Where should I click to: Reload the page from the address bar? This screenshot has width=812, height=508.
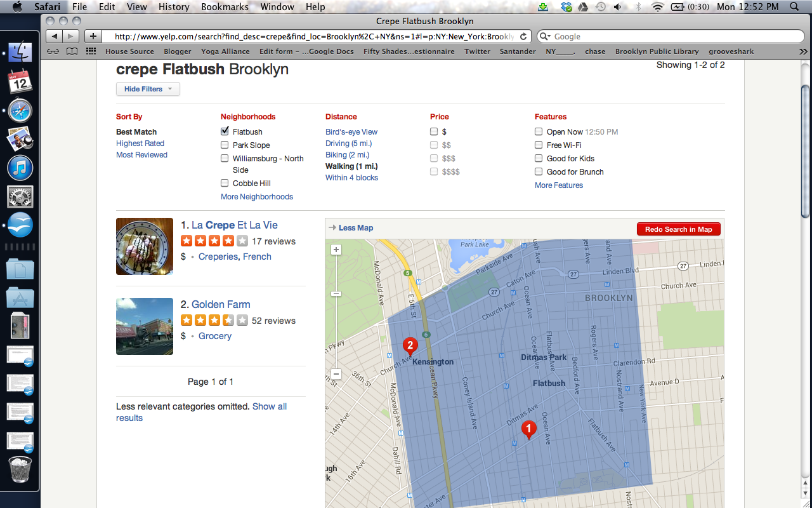523,37
